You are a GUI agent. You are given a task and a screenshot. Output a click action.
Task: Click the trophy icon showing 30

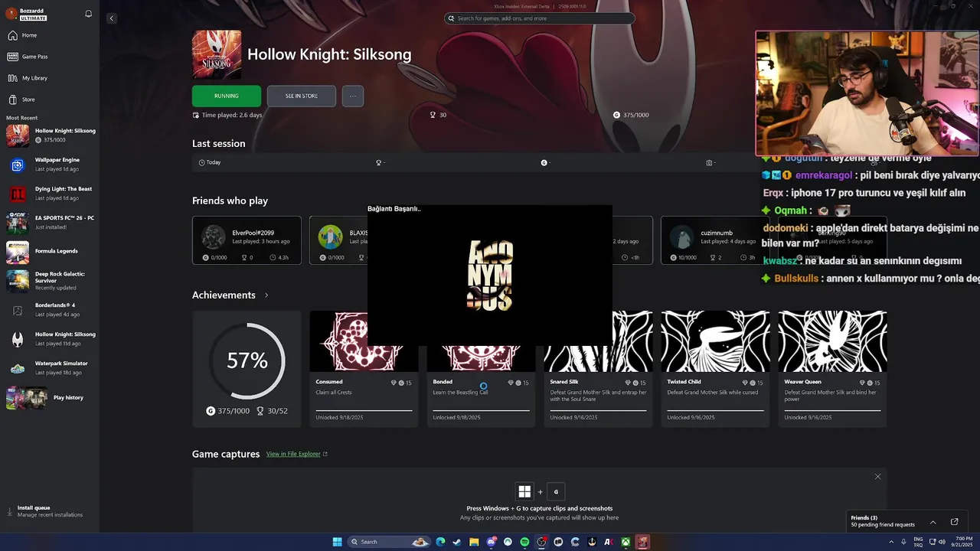pos(433,115)
